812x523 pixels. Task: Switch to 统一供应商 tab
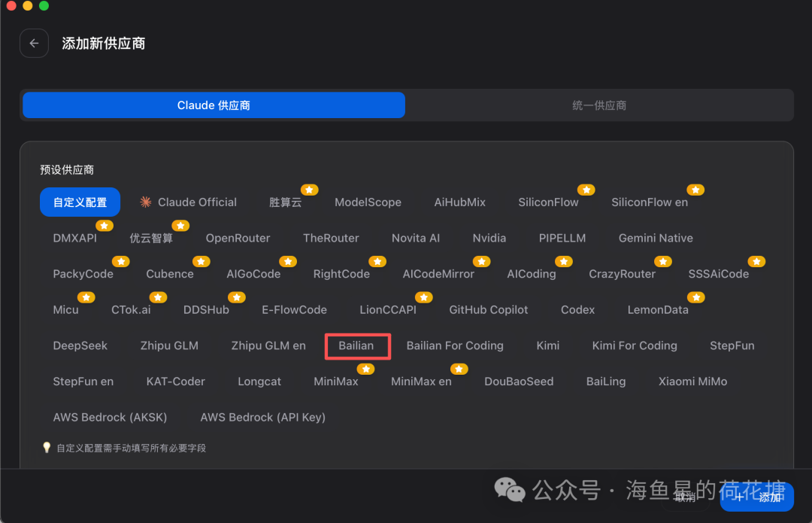click(599, 105)
